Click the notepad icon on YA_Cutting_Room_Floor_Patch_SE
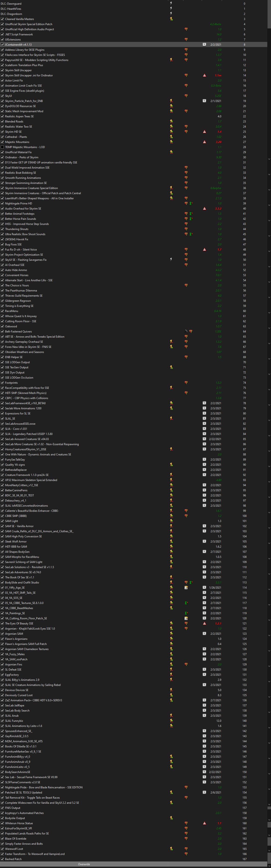271x868 pixels. pos(186,618)
